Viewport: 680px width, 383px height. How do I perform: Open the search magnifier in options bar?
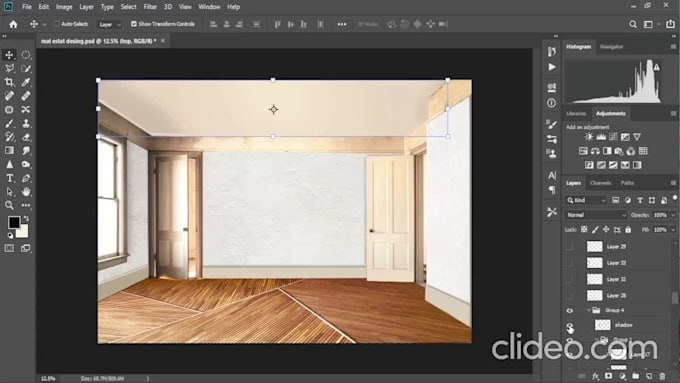[x=633, y=24]
